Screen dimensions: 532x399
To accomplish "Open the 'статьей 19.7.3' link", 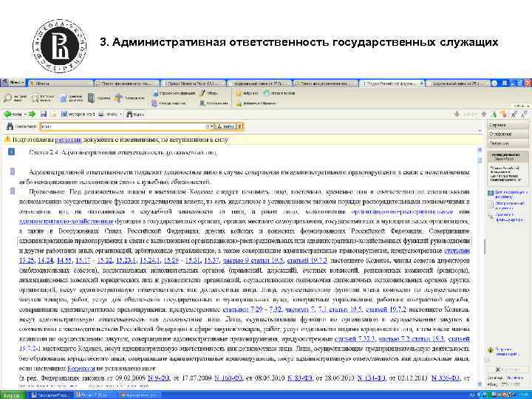I will tap(307, 261).
